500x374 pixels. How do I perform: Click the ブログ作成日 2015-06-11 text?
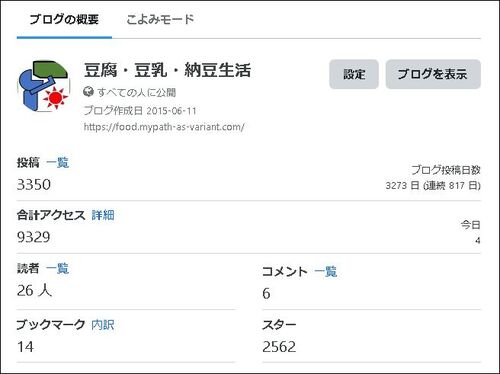coord(140,110)
